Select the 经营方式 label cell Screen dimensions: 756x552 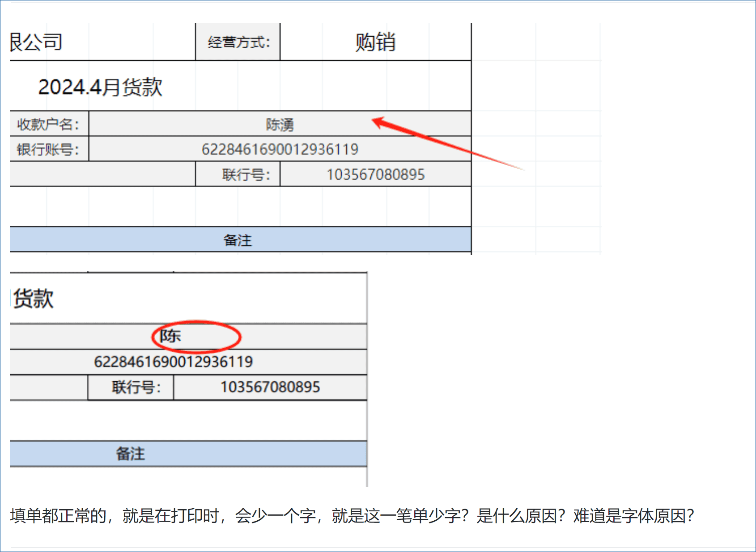238,42
